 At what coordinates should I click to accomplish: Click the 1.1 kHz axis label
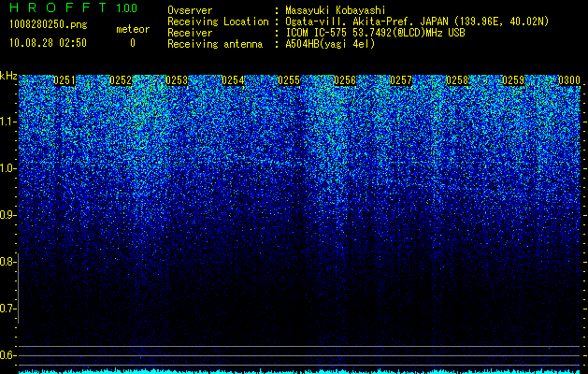pos(8,122)
